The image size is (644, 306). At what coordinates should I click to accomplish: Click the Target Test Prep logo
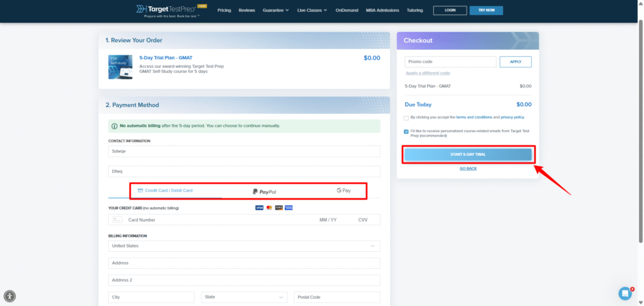172,11
